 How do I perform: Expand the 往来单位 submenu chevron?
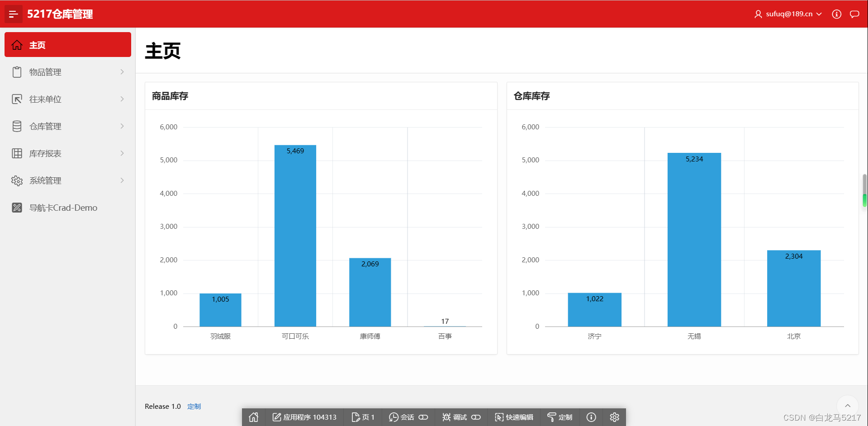(x=122, y=99)
